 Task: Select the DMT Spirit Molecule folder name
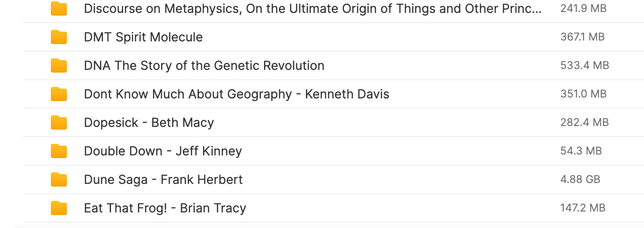click(143, 37)
